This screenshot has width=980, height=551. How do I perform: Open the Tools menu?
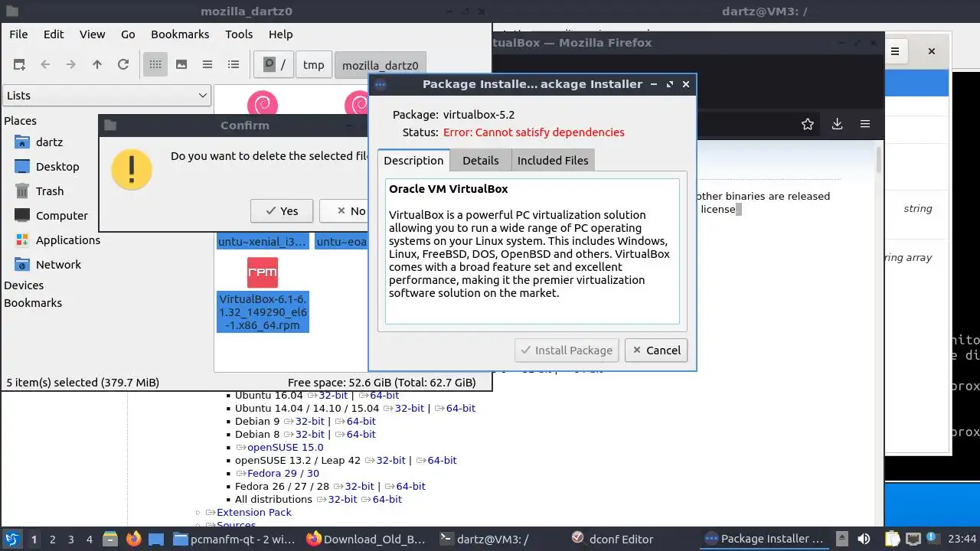tap(239, 34)
